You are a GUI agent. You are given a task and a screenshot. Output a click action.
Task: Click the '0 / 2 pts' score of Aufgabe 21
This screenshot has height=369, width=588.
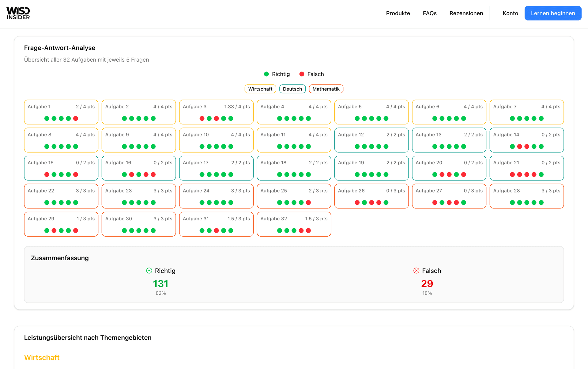551,163
